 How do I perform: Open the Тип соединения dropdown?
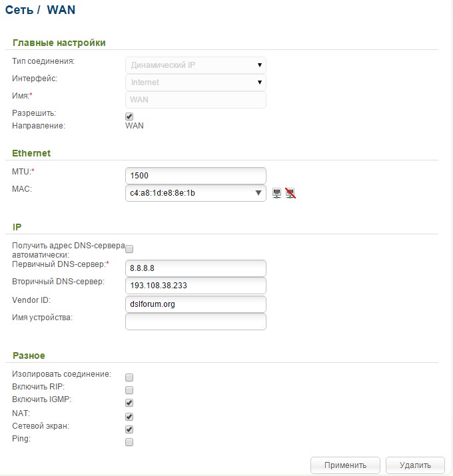pyautogui.click(x=196, y=65)
